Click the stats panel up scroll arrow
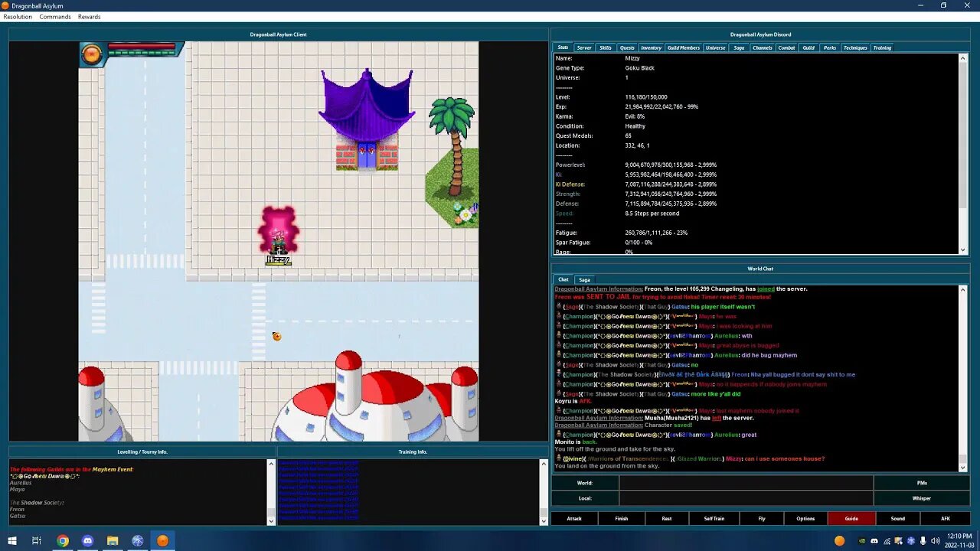The width and height of the screenshot is (980, 551). pos(963,57)
